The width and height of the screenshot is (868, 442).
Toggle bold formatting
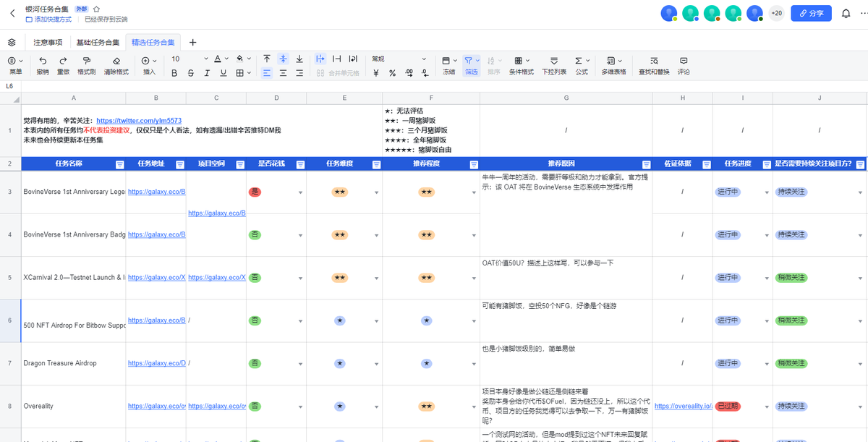[174, 73]
